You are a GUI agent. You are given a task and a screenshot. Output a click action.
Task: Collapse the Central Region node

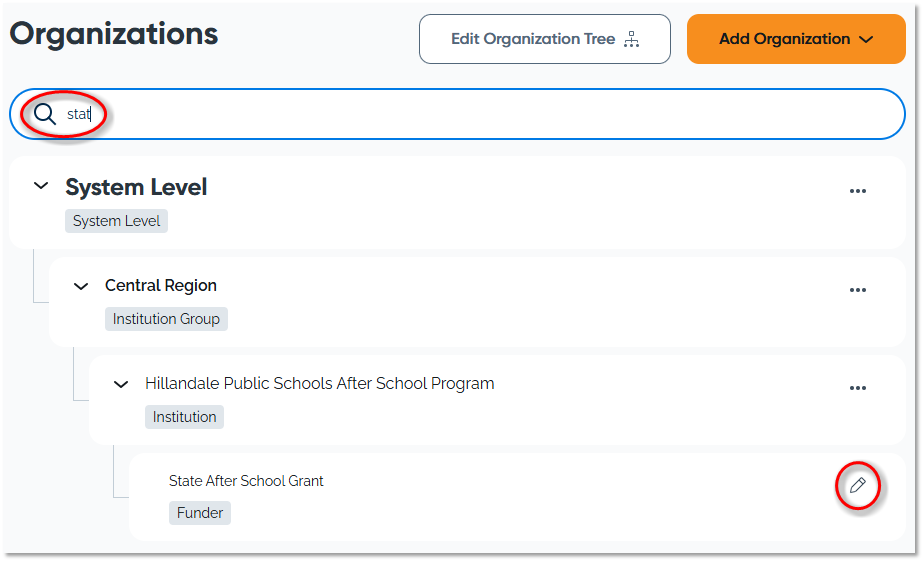click(x=81, y=286)
